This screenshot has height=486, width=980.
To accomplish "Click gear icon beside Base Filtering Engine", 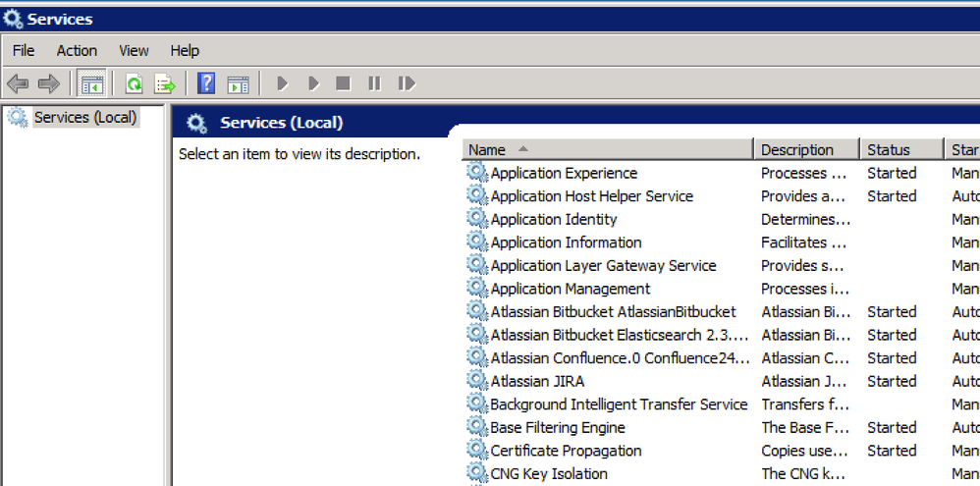I will click(477, 427).
